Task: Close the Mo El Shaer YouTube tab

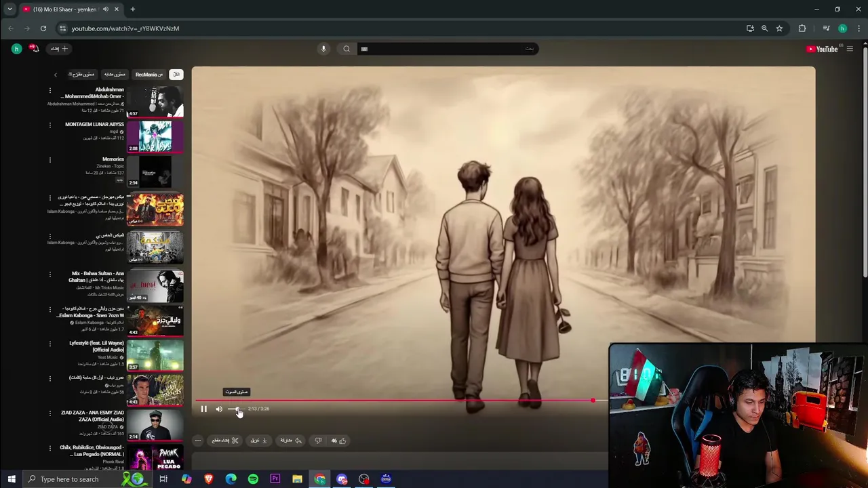Action: click(x=117, y=9)
